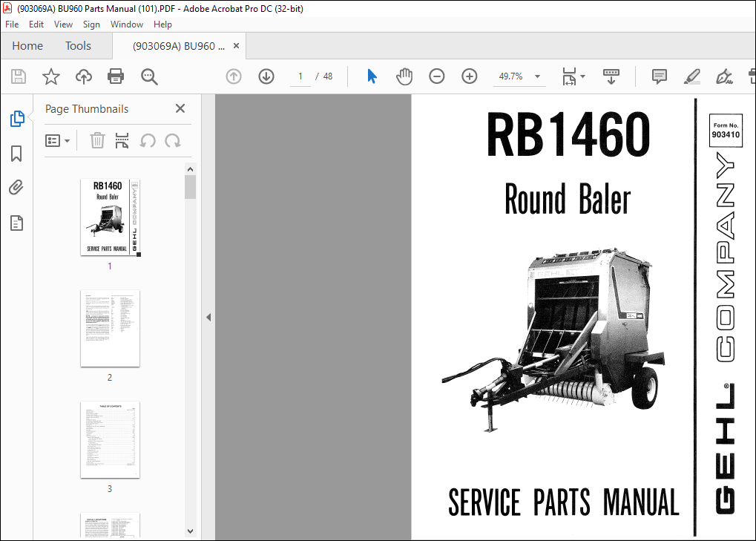Click the page number input field

[x=300, y=76]
